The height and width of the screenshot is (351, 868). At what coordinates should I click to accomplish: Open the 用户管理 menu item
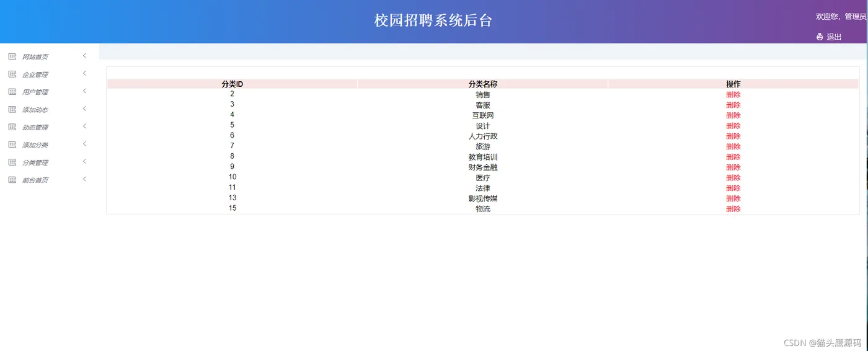tap(35, 92)
